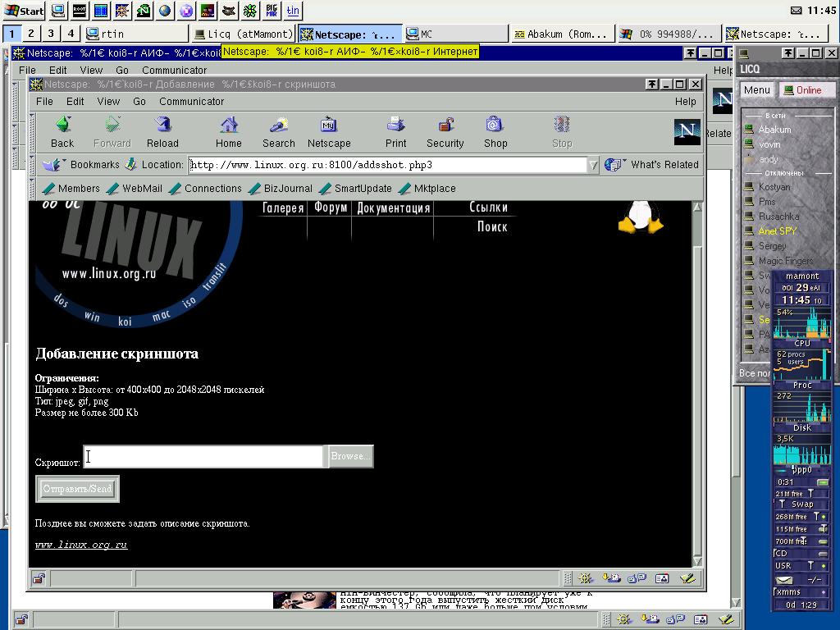Click the Forward navigation icon
Screen dimensions: 840x630
[112, 132]
